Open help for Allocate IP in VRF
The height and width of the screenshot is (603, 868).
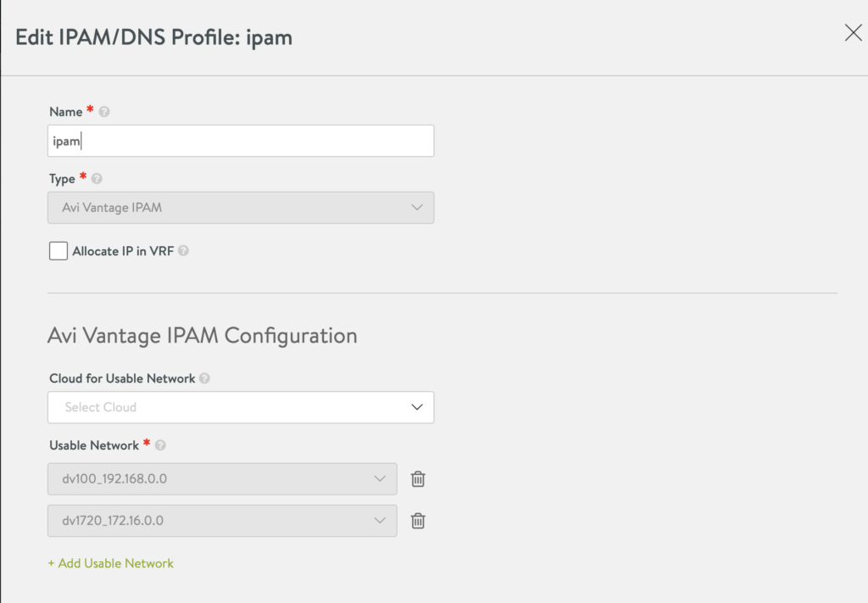[183, 251]
